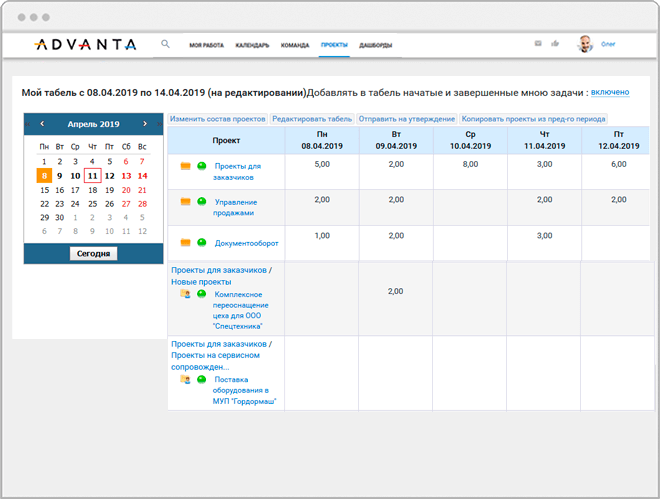This screenshot has width=660, height=499.
Task: Click the Пн 08.04.2019 column header
Action: pyautogui.click(x=322, y=140)
